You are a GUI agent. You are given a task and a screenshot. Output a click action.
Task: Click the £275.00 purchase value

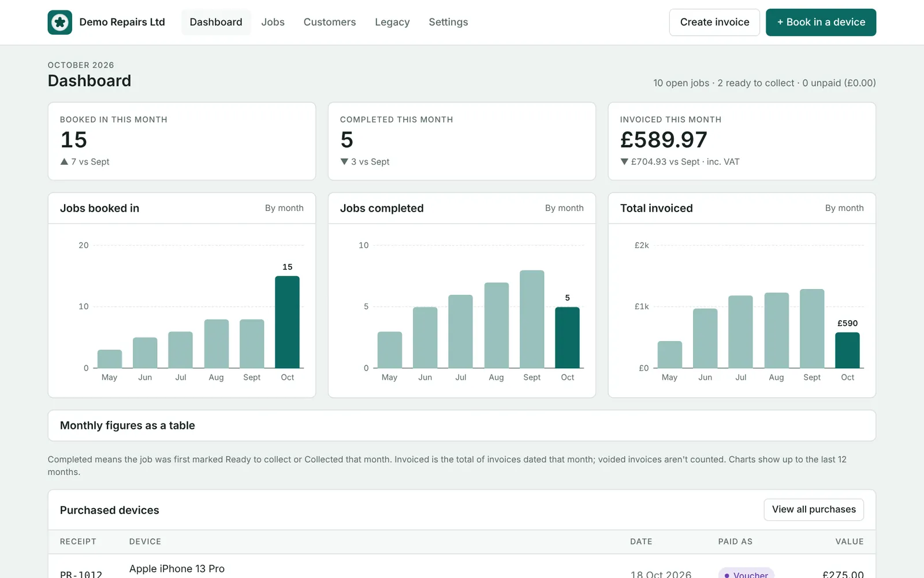pyautogui.click(x=843, y=574)
